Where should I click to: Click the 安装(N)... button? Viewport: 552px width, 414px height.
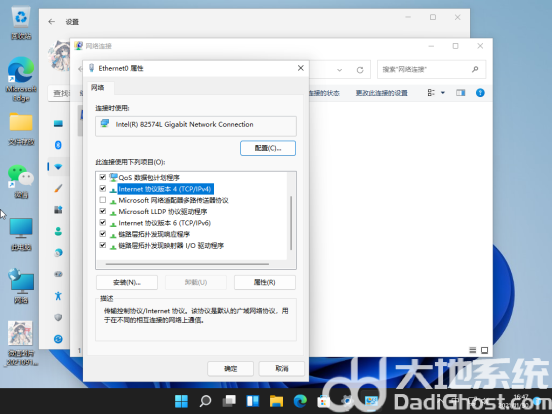tap(127, 282)
